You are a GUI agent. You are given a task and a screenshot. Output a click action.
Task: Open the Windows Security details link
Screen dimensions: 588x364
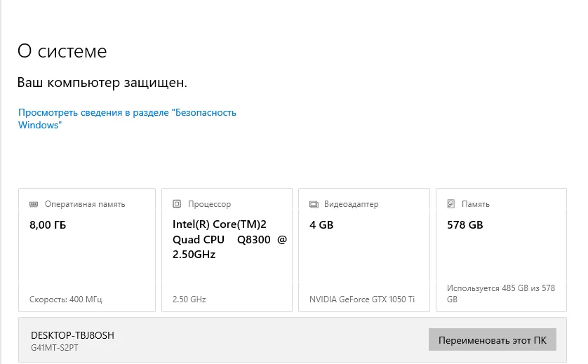[x=127, y=119]
